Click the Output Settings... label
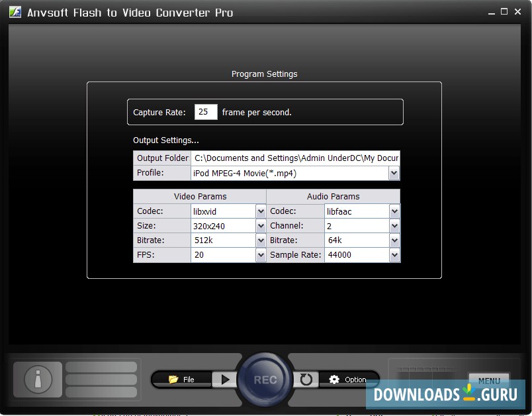This screenshot has height=416, width=532. 166,140
